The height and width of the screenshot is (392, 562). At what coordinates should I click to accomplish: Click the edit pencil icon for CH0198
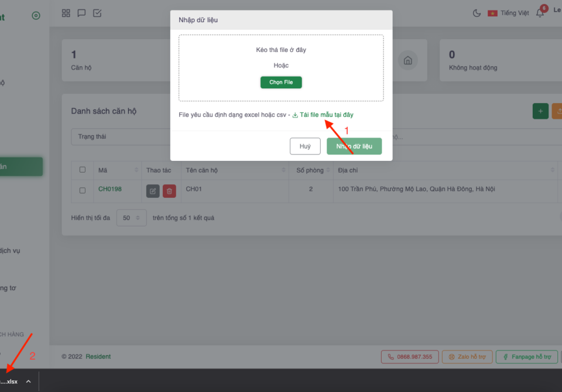pos(153,190)
